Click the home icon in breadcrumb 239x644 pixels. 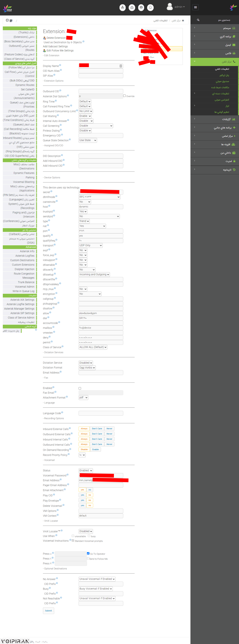(183, 21)
